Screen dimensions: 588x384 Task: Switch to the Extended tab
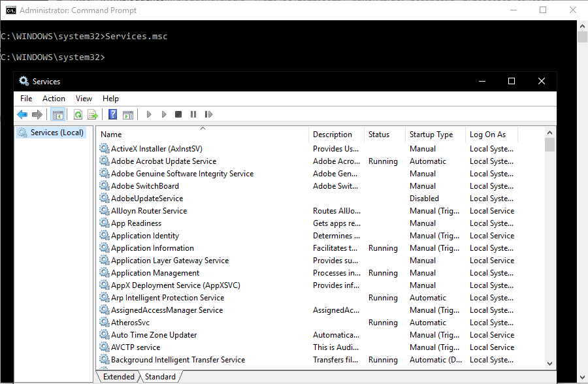118,377
